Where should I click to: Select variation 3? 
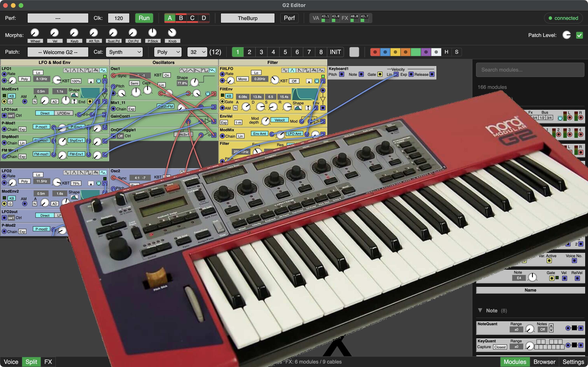261,52
